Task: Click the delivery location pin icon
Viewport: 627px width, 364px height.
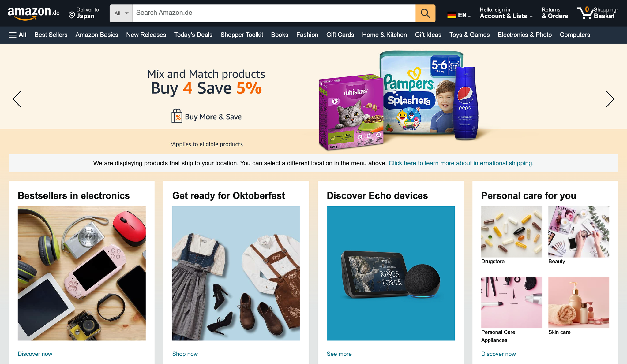Action: [x=72, y=15]
